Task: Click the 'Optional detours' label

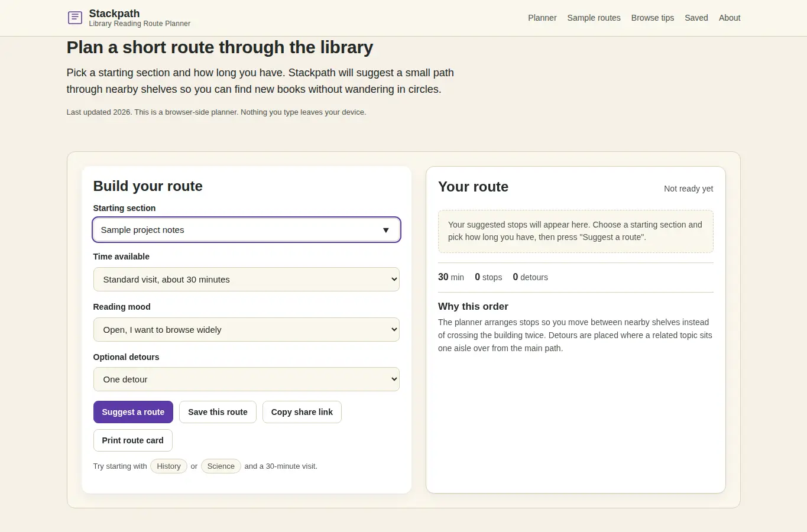Action: coord(126,357)
